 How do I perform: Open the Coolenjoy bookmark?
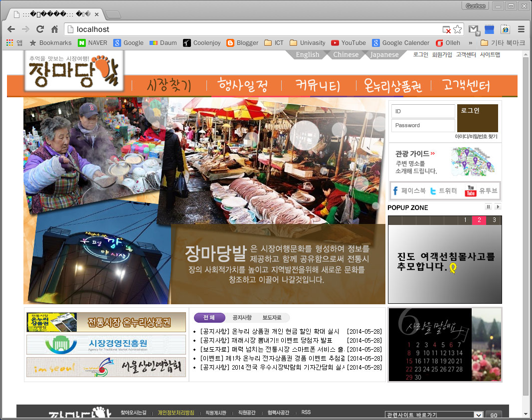click(201, 43)
